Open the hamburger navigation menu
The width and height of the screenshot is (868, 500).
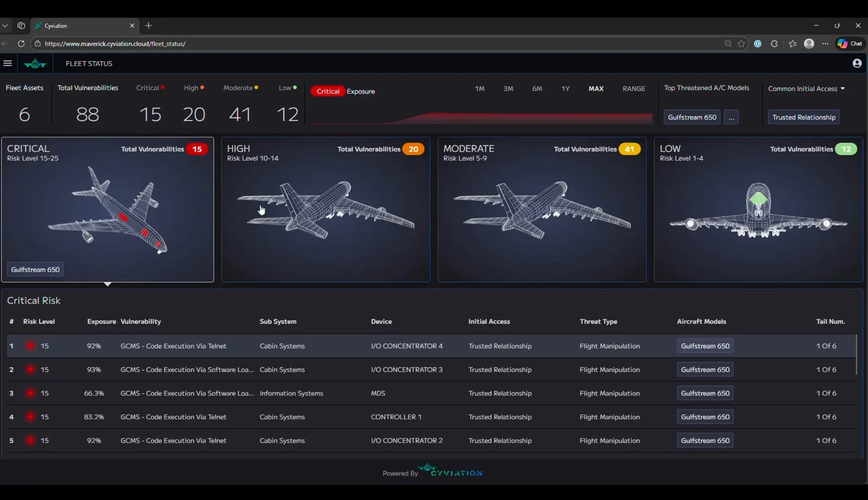point(8,64)
